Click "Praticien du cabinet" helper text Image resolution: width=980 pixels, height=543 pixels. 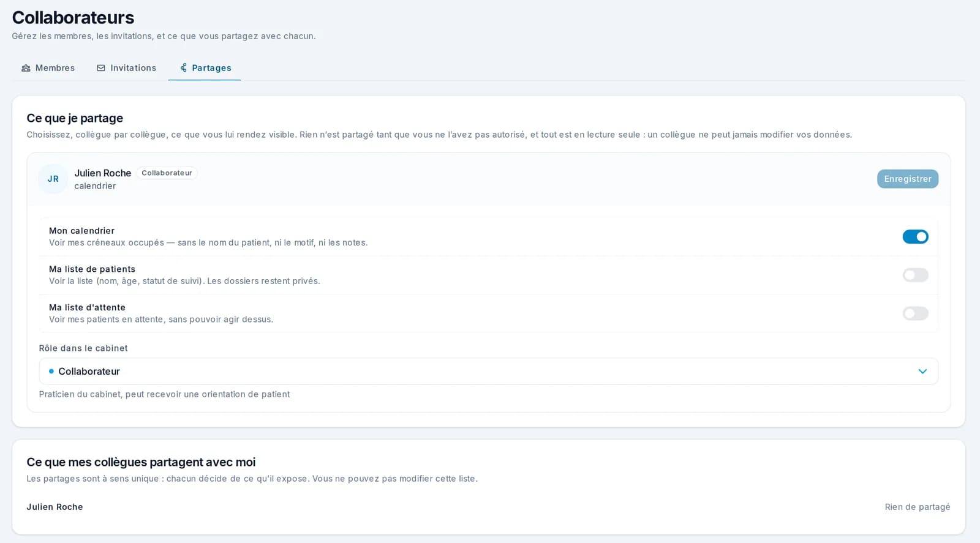click(164, 394)
